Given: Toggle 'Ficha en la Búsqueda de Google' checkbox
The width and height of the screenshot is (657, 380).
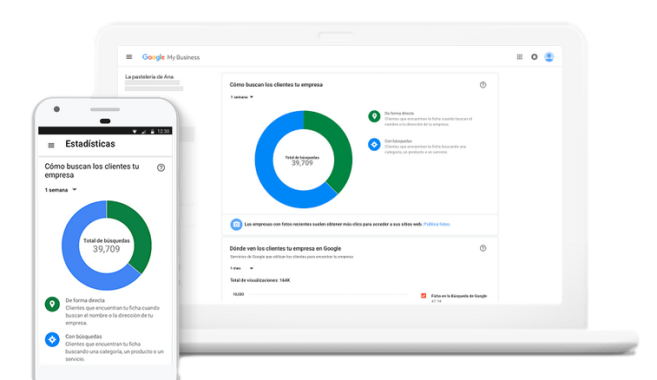Looking at the screenshot, I should (423, 296).
